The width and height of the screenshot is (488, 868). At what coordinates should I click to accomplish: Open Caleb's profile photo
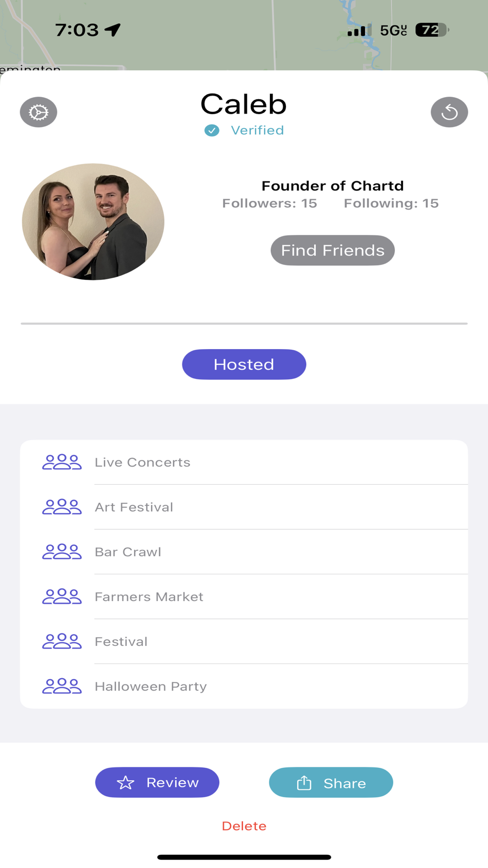tap(93, 222)
